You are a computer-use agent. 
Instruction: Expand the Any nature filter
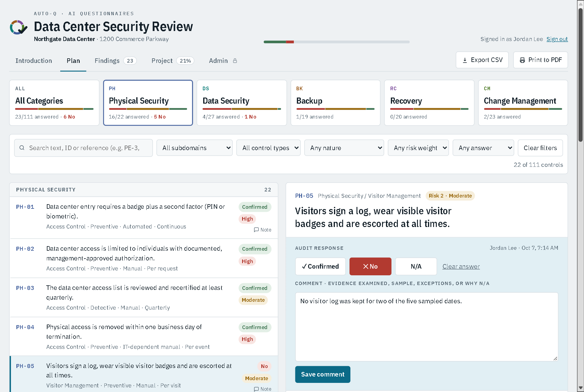pyautogui.click(x=344, y=148)
